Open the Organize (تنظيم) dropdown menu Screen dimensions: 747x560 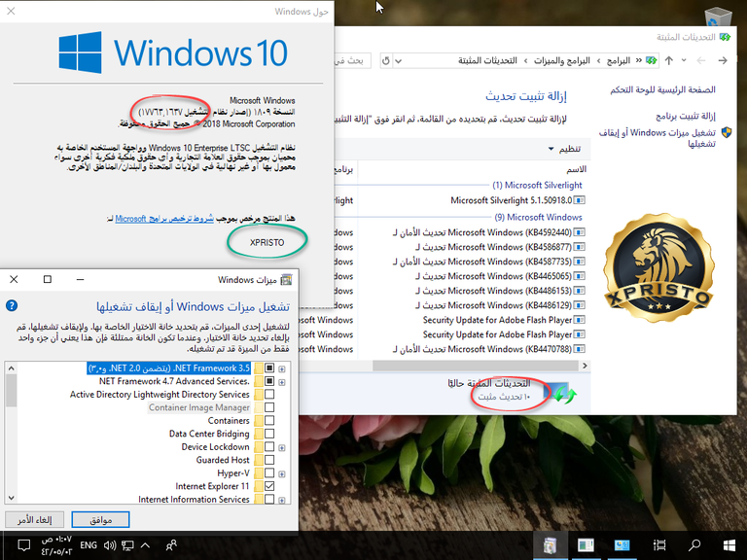(x=564, y=149)
